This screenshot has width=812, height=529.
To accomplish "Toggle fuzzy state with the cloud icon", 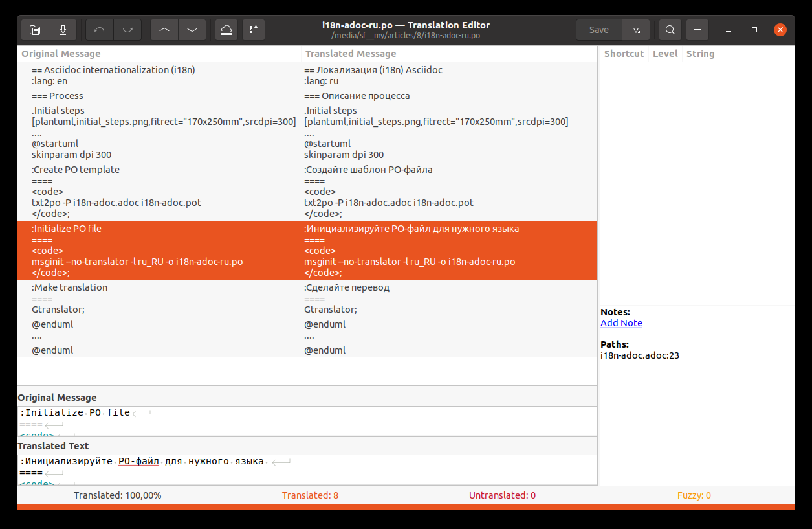I will (x=226, y=30).
